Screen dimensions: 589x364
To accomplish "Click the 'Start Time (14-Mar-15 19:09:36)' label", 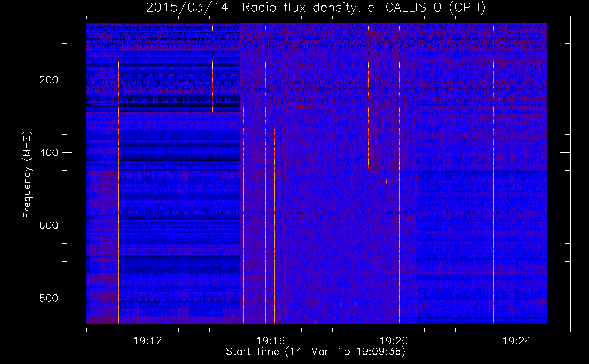I will (x=316, y=352).
